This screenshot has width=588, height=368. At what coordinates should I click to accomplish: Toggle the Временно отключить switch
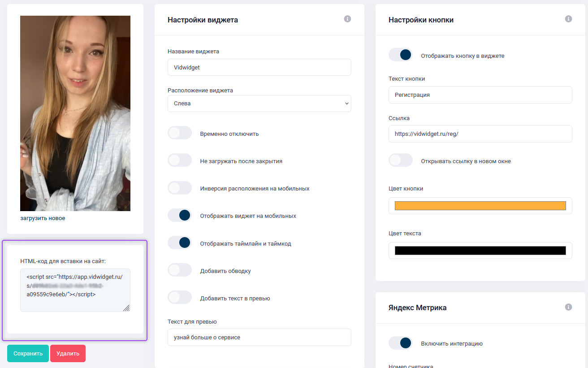coord(180,133)
